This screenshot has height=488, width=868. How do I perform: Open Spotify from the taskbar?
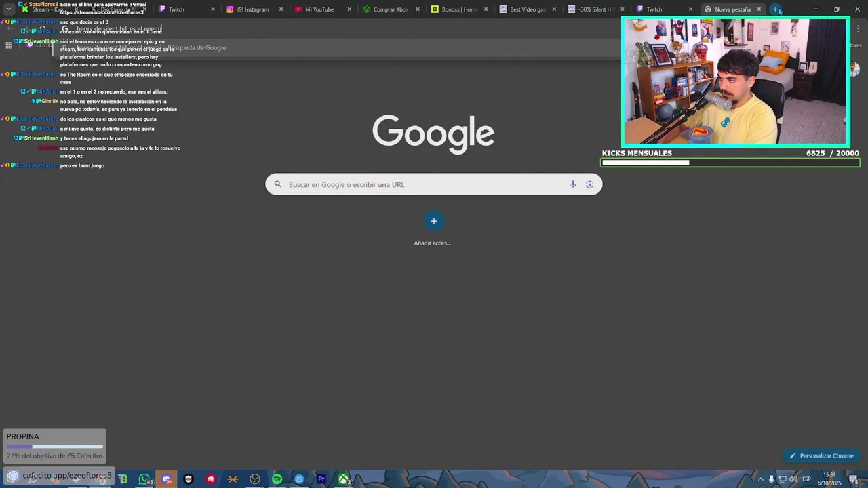277,479
